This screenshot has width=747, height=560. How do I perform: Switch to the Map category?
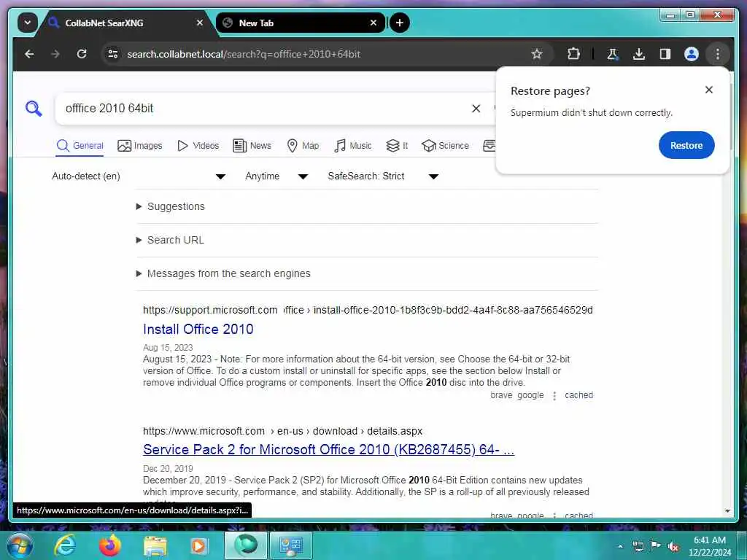click(303, 146)
